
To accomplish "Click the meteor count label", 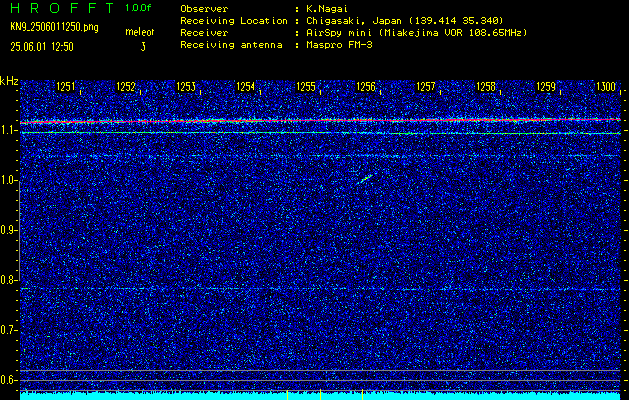I will [x=139, y=32].
